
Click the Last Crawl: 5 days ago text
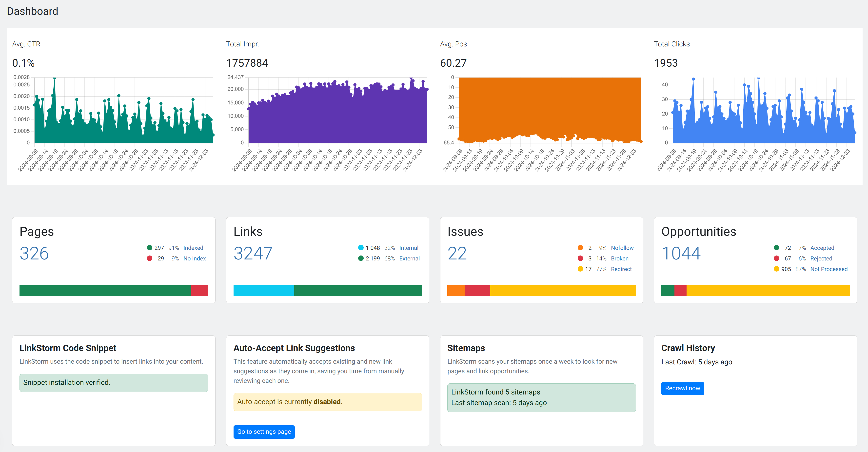tap(696, 362)
